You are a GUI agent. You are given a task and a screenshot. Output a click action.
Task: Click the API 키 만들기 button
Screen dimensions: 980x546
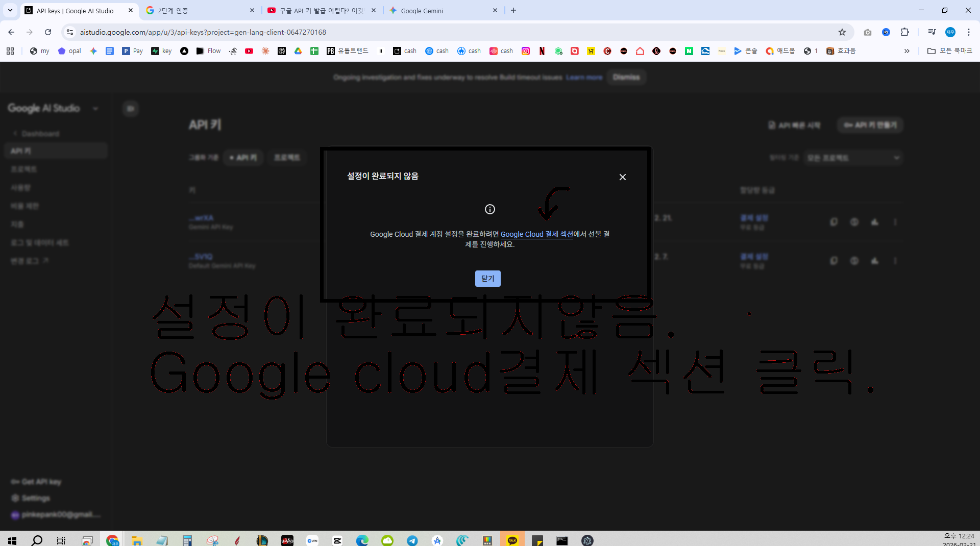point(870,125)
